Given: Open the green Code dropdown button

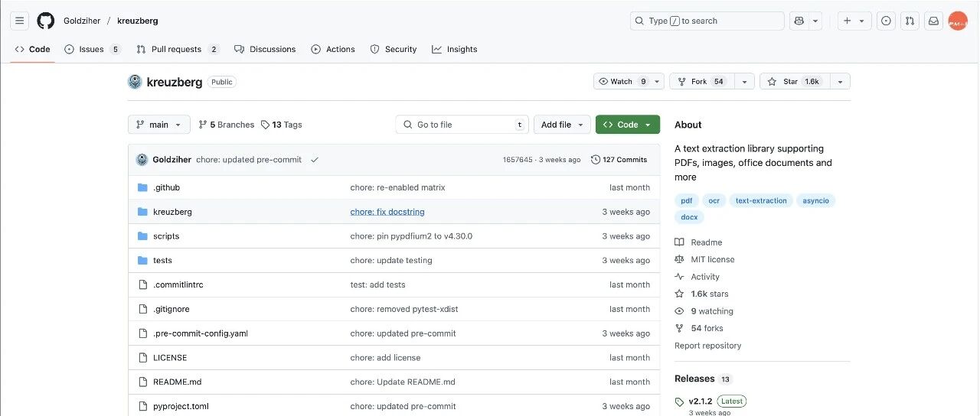Looking at the screenshot, I should (628, 125).
